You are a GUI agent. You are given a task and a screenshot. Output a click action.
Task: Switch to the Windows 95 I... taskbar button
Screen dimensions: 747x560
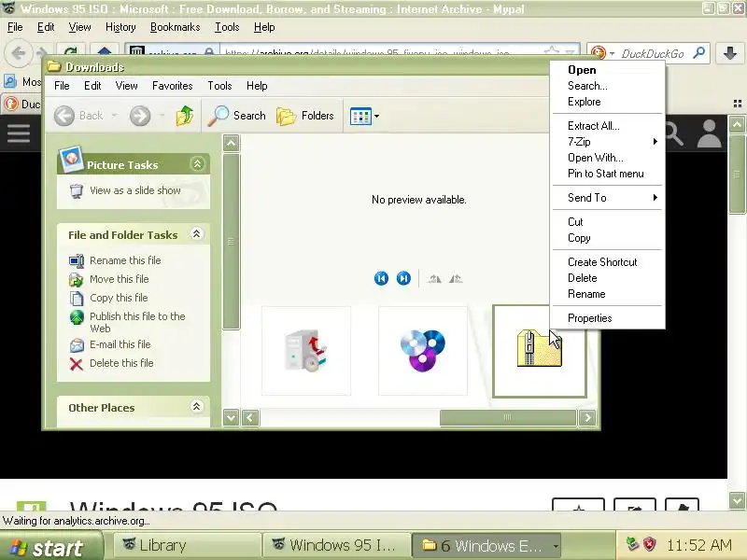pos(336,546)
